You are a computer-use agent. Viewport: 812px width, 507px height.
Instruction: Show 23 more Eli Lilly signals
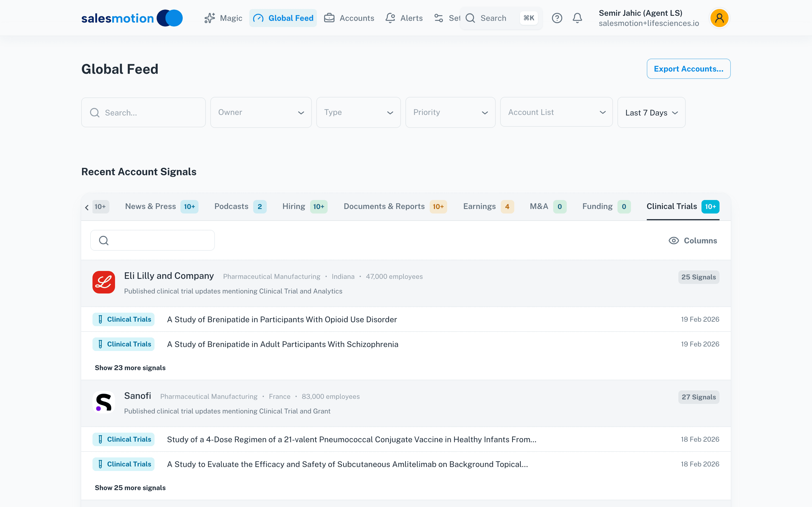click(x=130, y=368)
